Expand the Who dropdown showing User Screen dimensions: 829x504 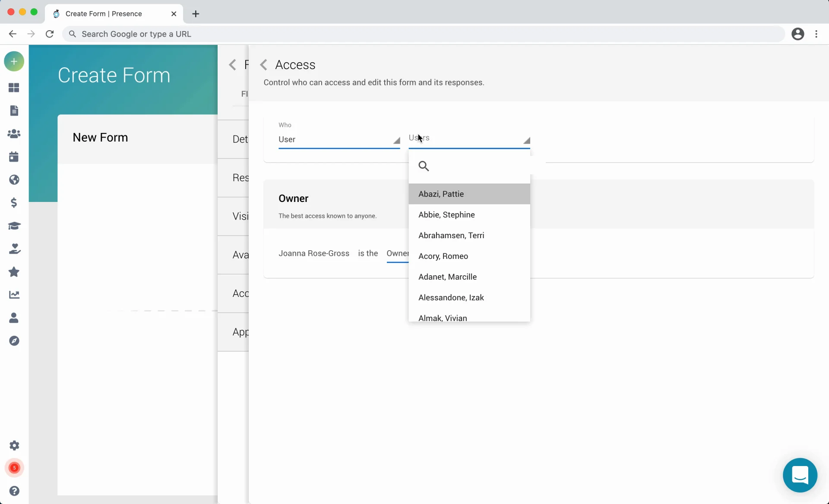point(339,139)
